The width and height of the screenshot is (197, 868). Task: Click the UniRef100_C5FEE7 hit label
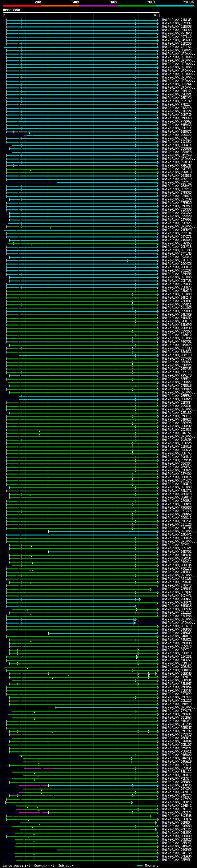(177, 416)
